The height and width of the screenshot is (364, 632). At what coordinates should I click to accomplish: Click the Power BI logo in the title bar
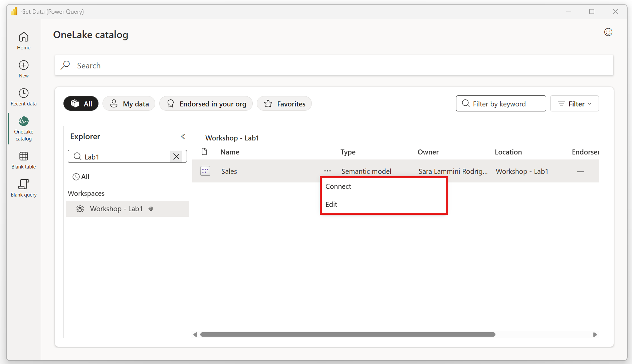[x=14, y=12]
